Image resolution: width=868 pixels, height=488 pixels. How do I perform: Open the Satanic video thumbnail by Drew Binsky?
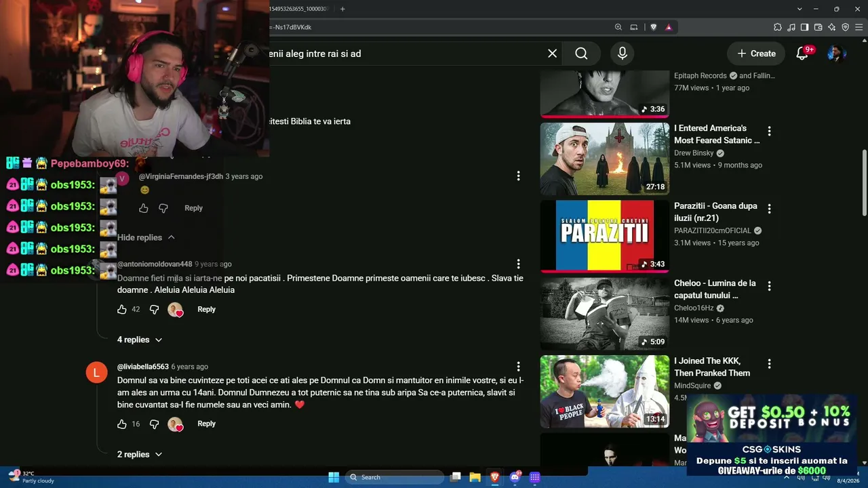point(604,159)
